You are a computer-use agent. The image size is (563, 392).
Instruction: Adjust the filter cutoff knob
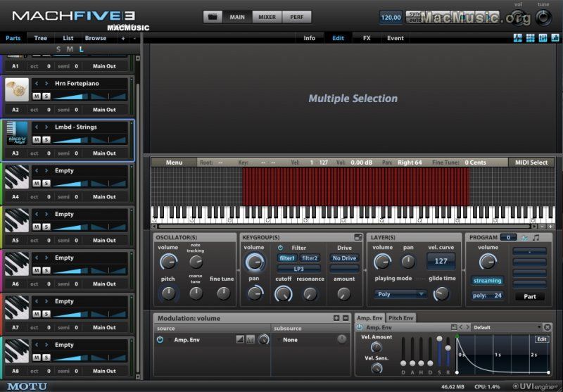pos(284,294)
